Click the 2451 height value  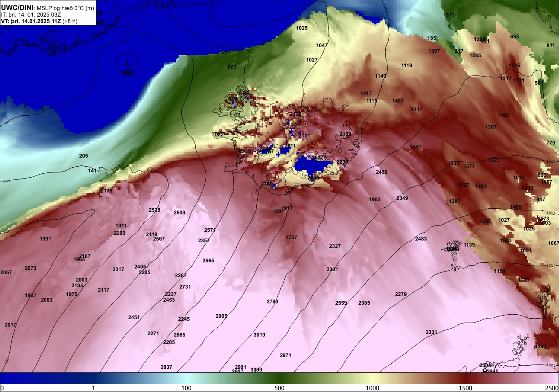pos(134,317)
